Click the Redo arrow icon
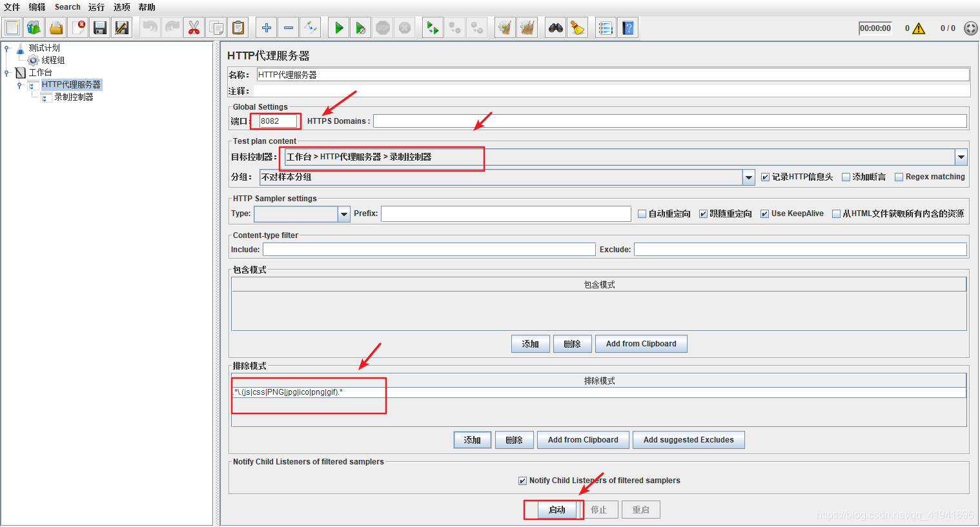 pyautogui.click(x=172, y=28)
